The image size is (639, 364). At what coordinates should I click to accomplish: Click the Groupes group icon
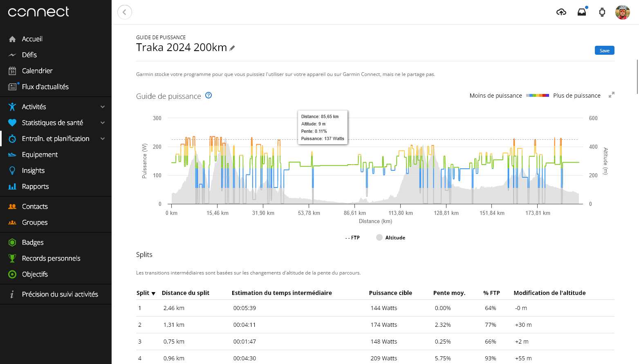[12, 222]
